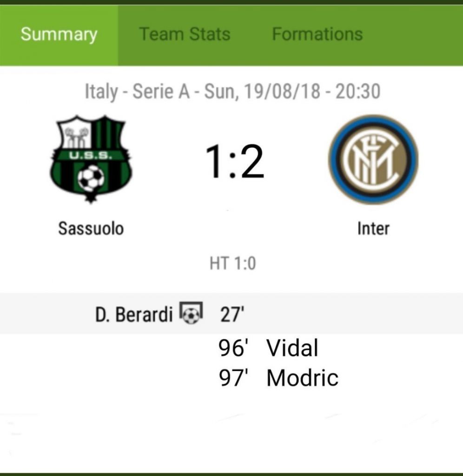Click the 20:30 kickoff time
This screenshot has width=463, height=476.
357,92
